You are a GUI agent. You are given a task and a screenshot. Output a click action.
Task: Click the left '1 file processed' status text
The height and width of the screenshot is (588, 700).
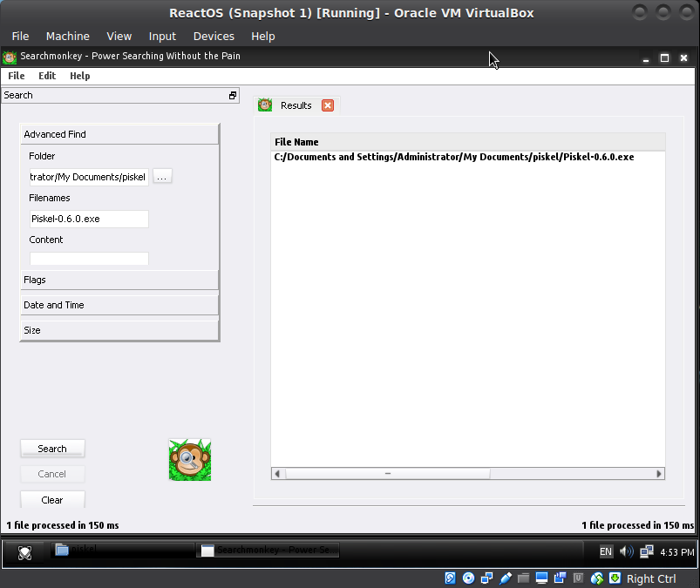63,525
